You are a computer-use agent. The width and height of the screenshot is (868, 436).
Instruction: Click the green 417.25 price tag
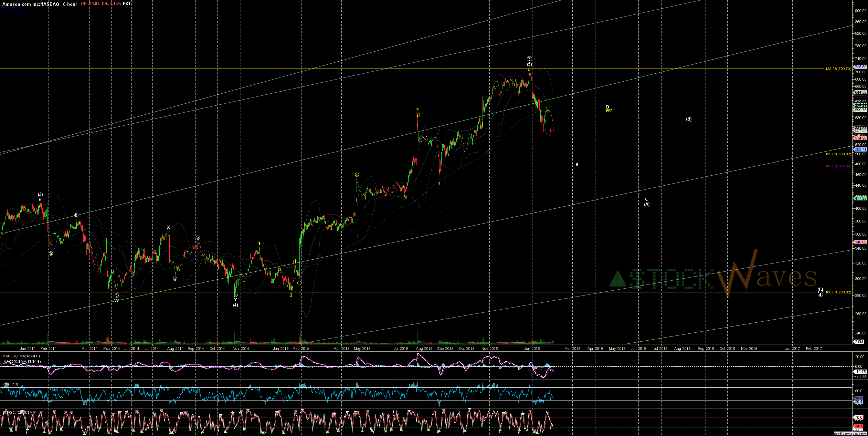click(860, 198)
